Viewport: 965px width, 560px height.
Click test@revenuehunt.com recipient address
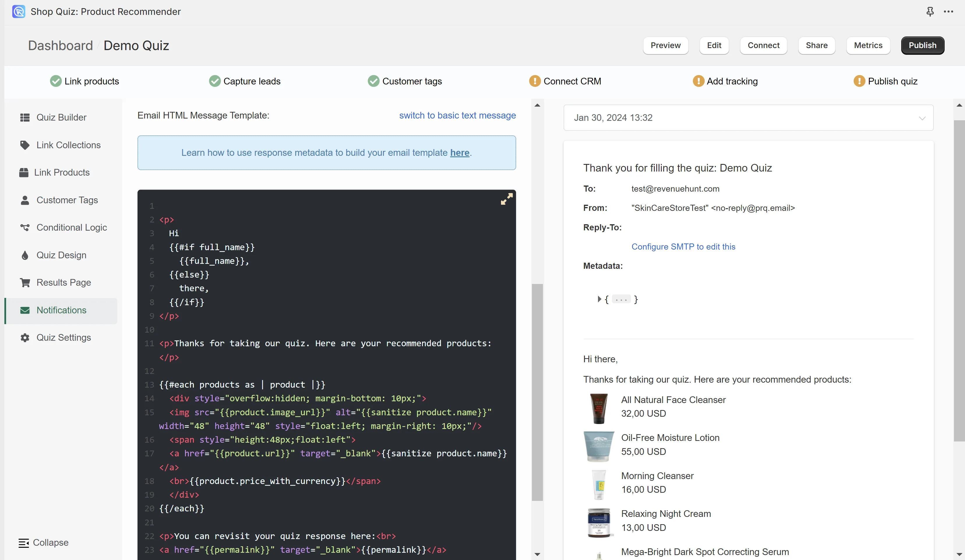click(x=675, y=189)
